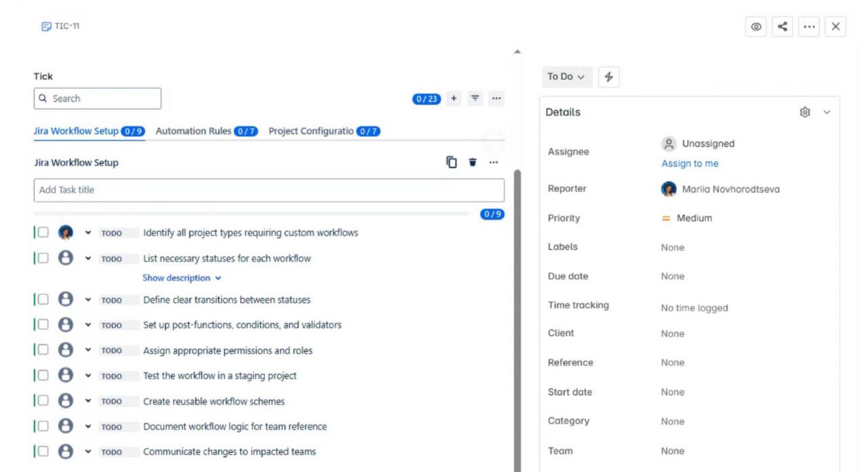Copy the Jira Workflow Setup checklist
The height and width of the screenshot is (472, 868).
452,162
